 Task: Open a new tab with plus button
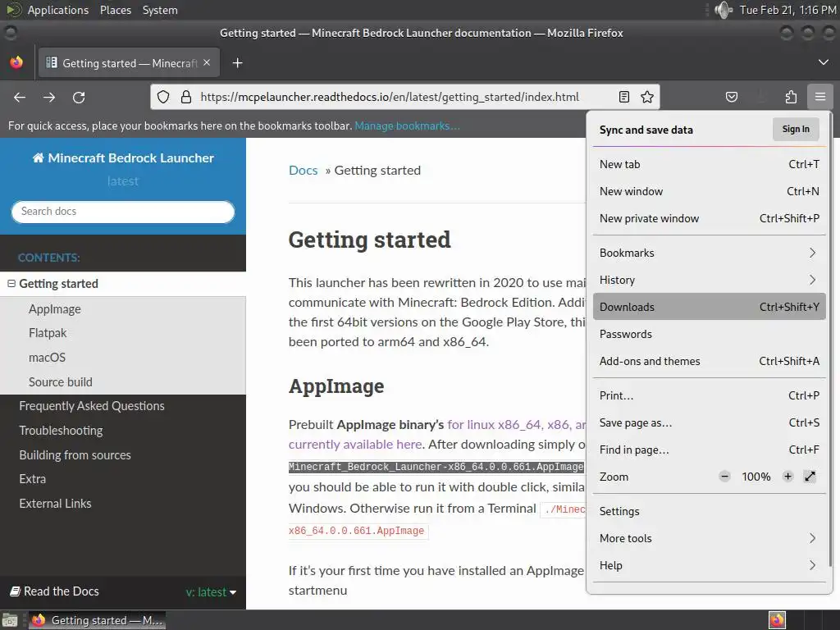[x=237, y=63]
